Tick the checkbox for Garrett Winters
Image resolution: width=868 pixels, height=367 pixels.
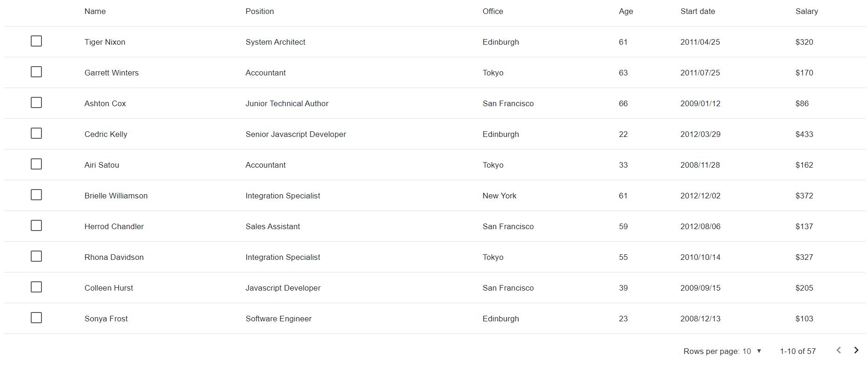36,72
